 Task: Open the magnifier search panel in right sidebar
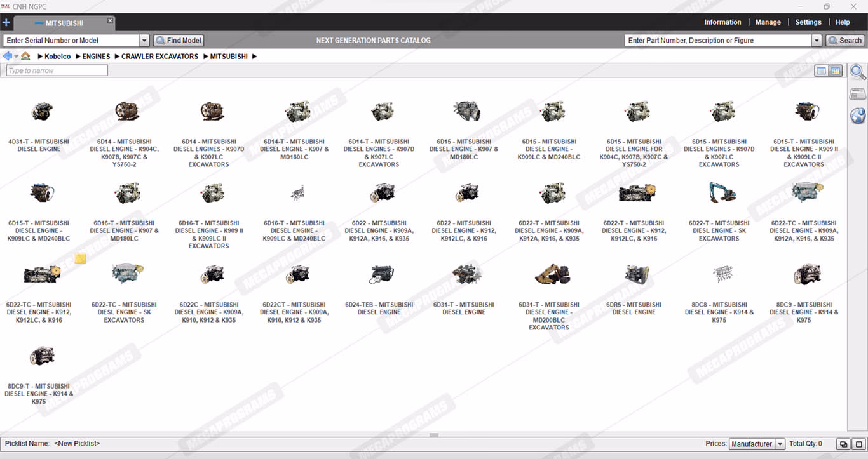coord(858,72)
